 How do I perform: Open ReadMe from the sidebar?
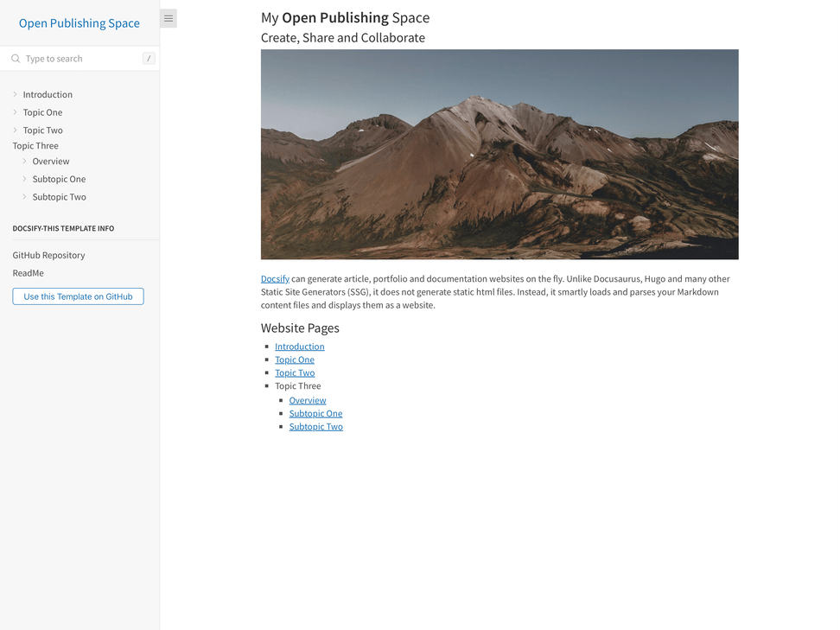tap(28, 273)
